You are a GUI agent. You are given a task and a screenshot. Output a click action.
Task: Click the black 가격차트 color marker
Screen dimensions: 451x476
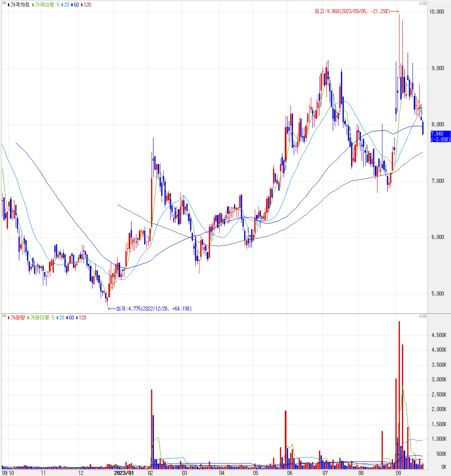[9, 5]
